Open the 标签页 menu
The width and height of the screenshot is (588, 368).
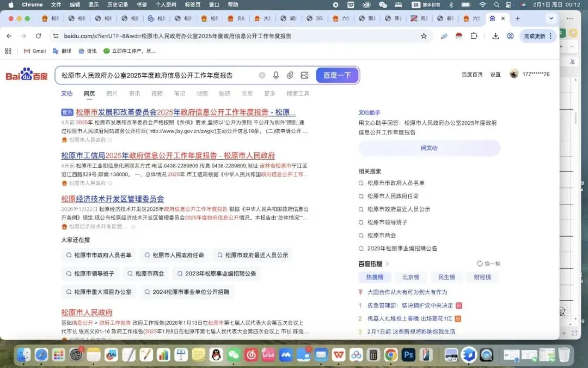point(192,4)
